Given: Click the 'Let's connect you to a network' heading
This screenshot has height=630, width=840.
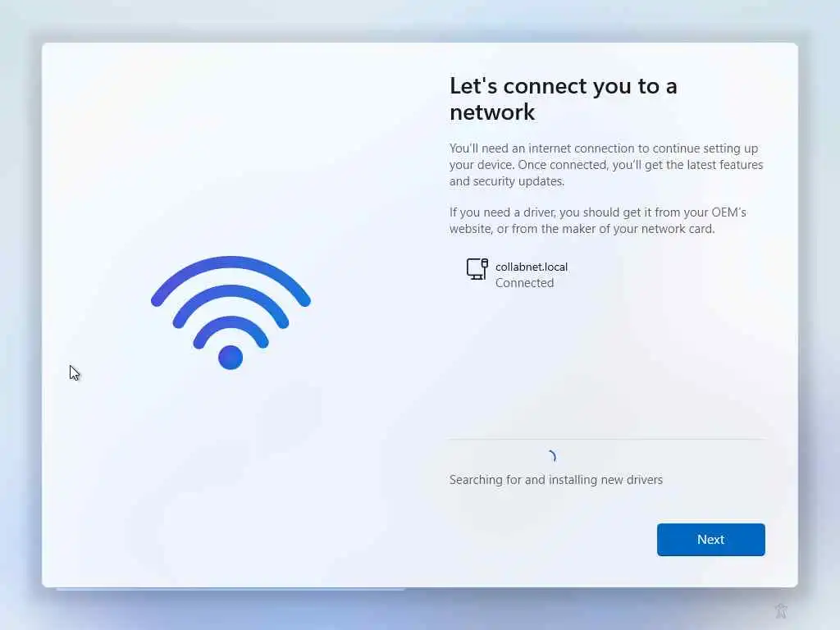Looking at the screenshot, I should [x=563, y=99].
